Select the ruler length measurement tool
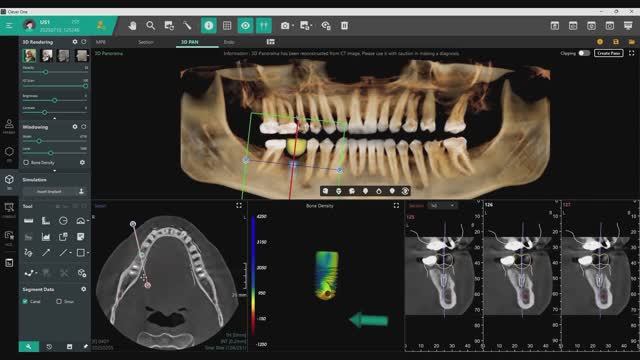The height and width of the screenshot is (360, 640). [x=29, y=221]
